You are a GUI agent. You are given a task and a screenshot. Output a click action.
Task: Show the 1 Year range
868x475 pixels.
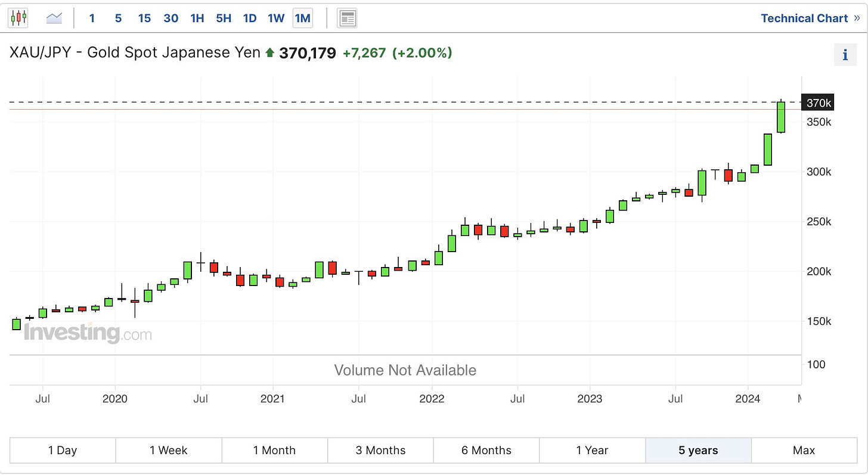tap(592, 450)
